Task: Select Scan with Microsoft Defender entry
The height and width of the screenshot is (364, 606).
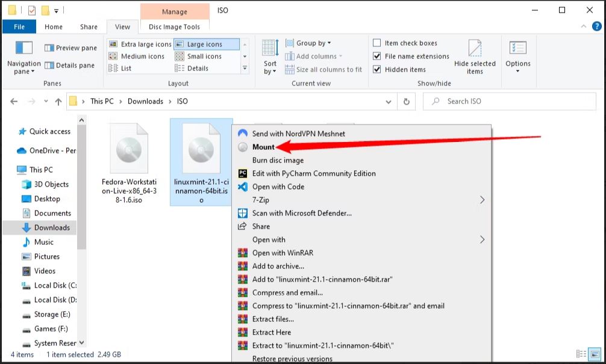Action: [301, 213]
